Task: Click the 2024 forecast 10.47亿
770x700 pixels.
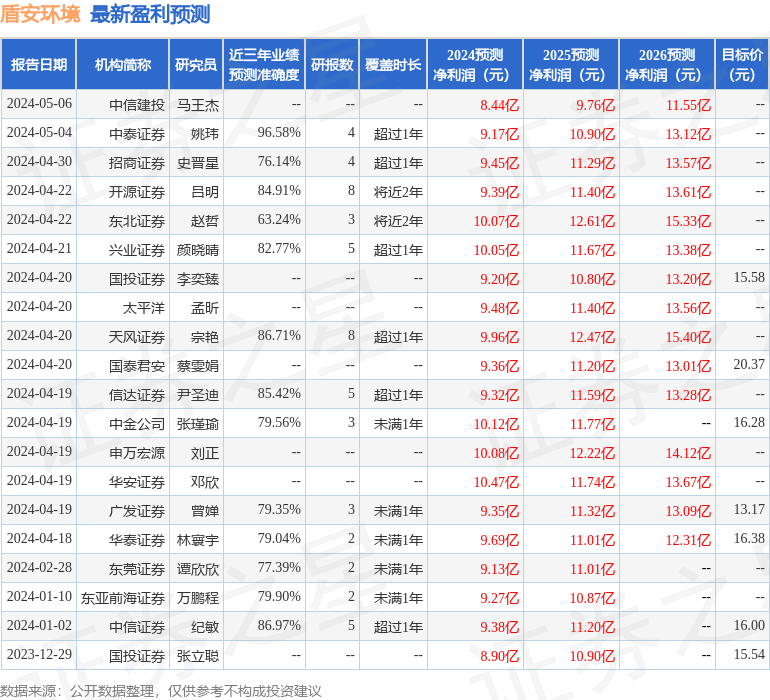Action: coord(496,482)
